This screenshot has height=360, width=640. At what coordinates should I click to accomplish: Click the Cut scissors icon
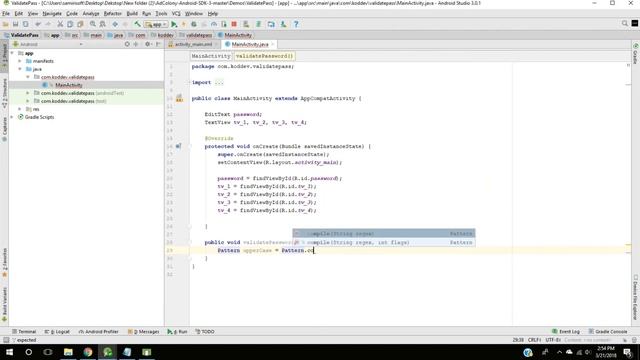[x=60, y=24]
